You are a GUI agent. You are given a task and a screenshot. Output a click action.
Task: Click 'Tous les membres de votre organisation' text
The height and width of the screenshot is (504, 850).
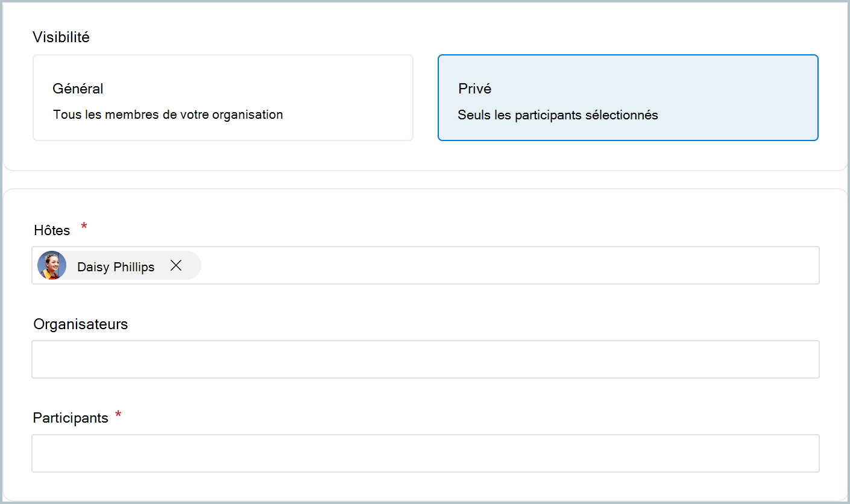pyautogui.click(x=168, y=115)
